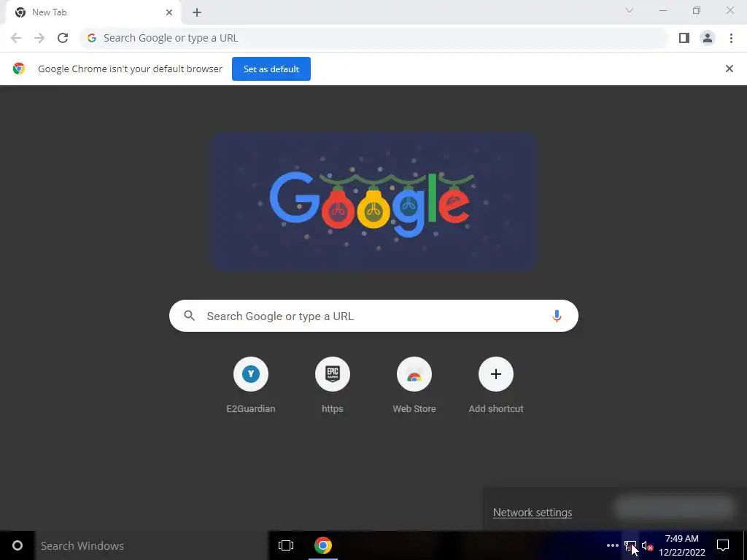Click the muted volume tray icon
This screenshot has height=560, width=747.
pos(647,546)
